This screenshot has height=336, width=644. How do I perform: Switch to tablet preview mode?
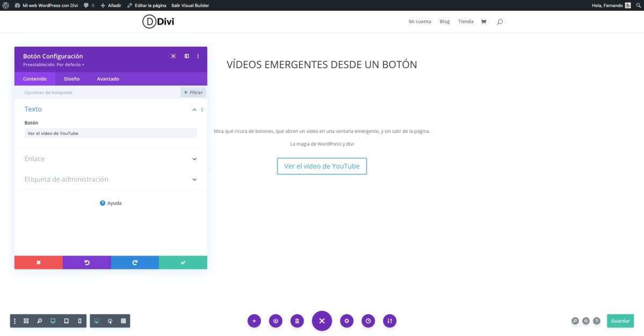pyautogui.click(x=65, y=320)
